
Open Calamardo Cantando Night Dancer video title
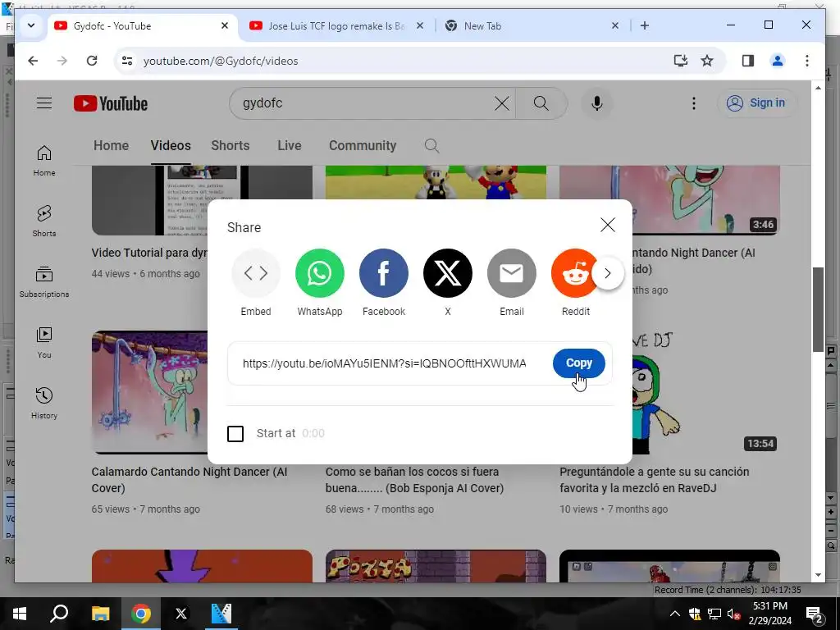point(189,480)
